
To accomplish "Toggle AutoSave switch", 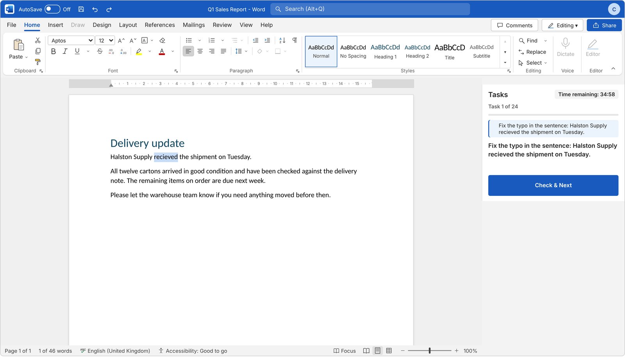I will [x=52, y=9].
